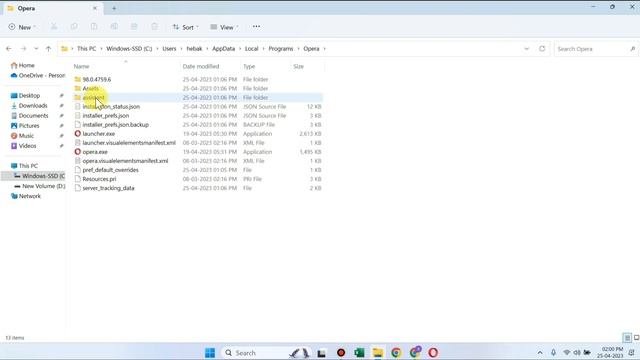Select Desktop in the Quick access list
Viewport: 640px width, 360px height.
point(29,96)
